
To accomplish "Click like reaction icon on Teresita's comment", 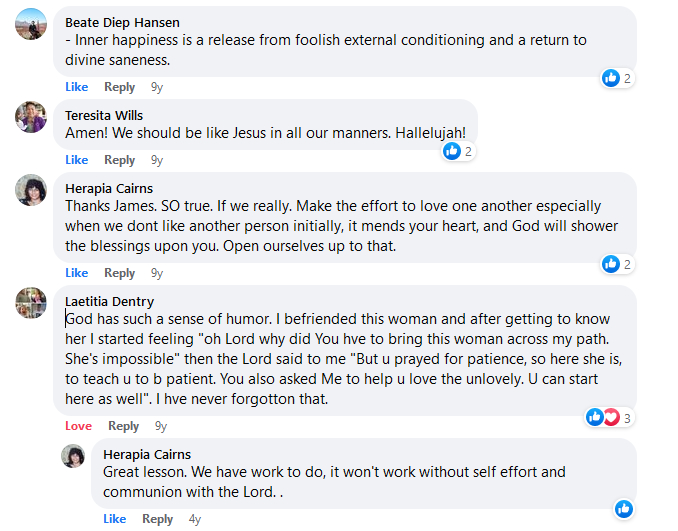I will [452, 151].
